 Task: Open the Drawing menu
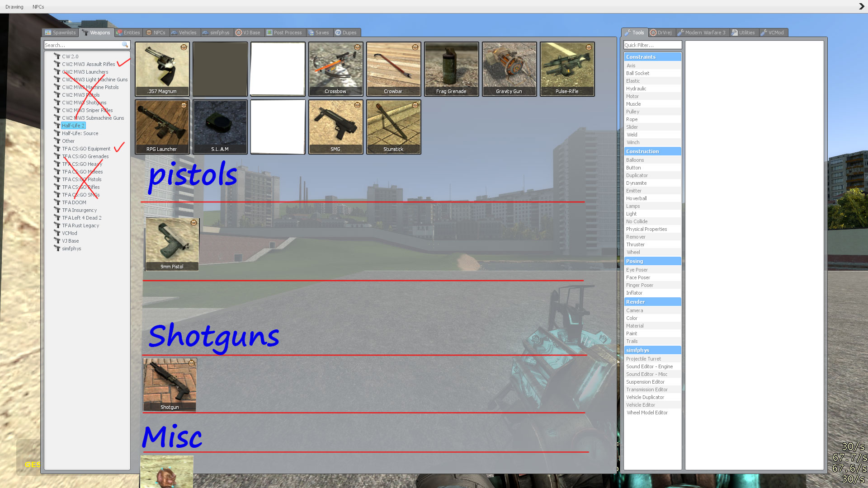tap(14, 7)
